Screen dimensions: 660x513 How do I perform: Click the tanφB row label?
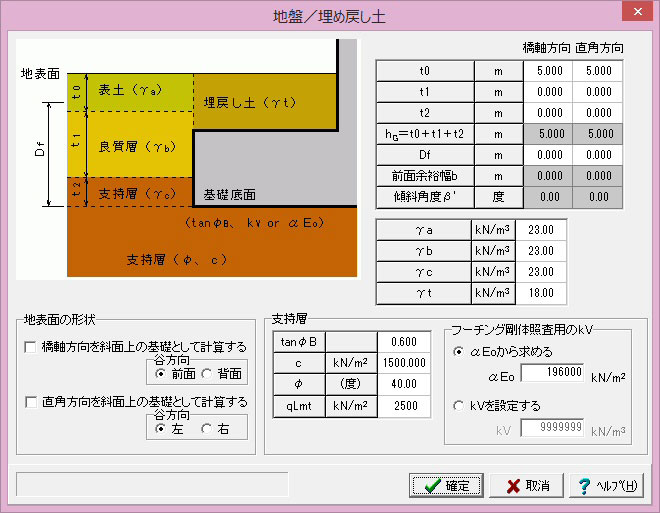coord(299,342)
